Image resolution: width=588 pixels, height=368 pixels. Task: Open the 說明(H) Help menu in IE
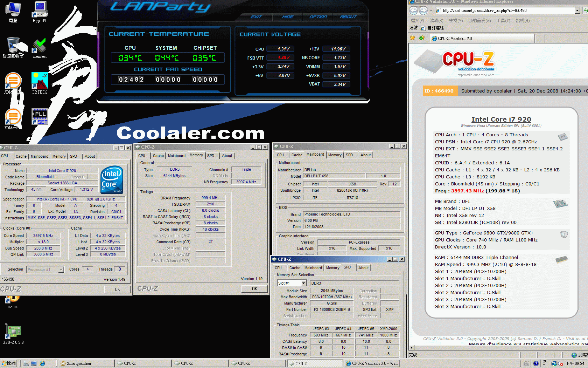click(523, 21)
